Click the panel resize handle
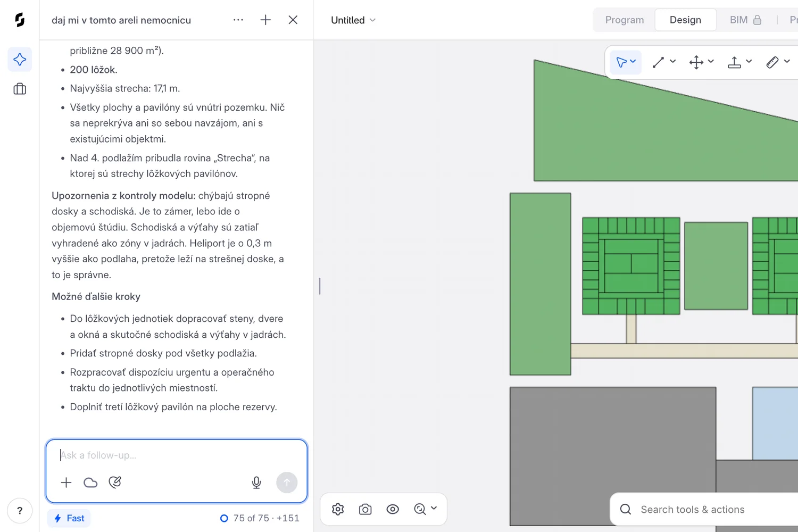Image resolution: width=798 pixels, height=532 pixels. [x=319, y=286]
